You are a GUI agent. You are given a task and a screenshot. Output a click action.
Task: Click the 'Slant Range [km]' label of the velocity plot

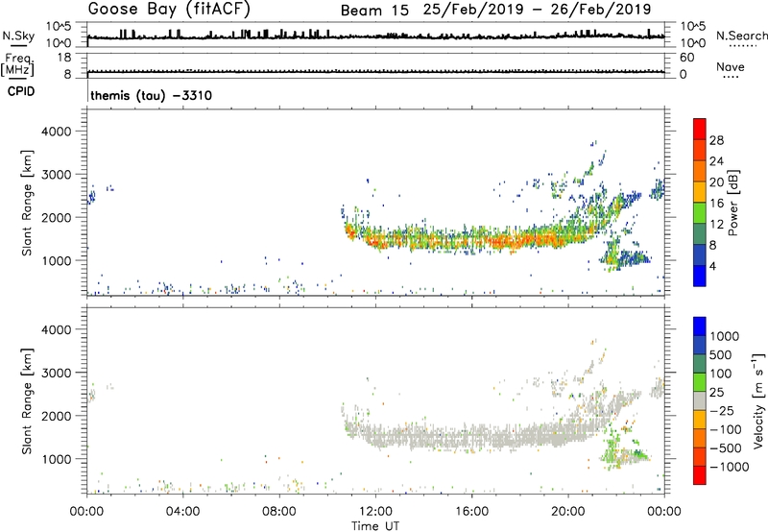point(27,400)
